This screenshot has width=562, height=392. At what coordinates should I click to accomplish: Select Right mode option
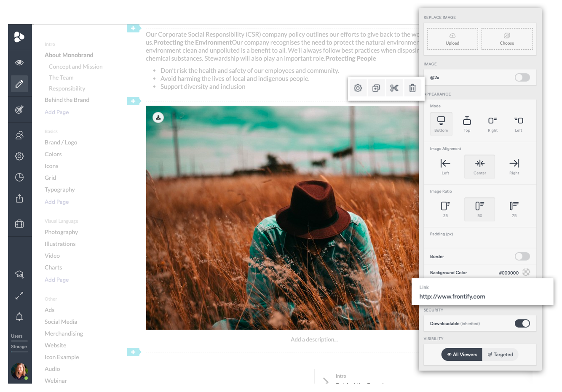[x=492, y=124]
